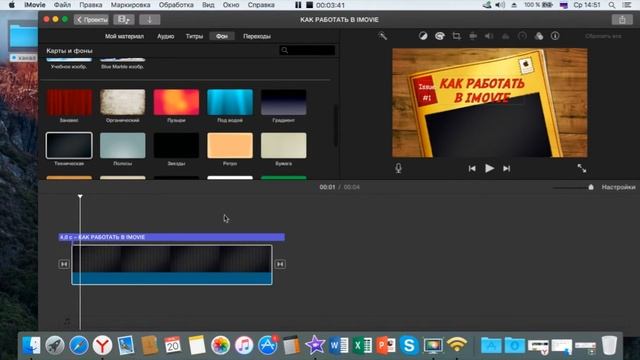Go back to Проекты
This screenshot has height=360, width=640.
91,20
